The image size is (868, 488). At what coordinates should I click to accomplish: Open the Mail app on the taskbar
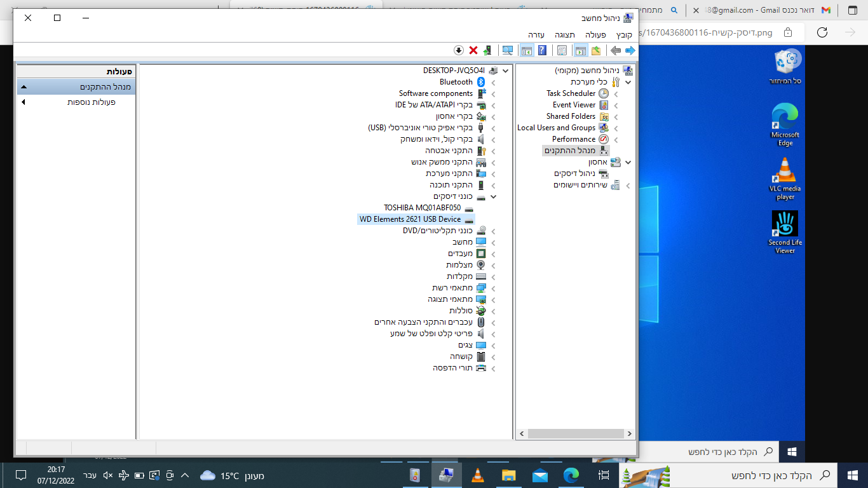click(540, 475)
